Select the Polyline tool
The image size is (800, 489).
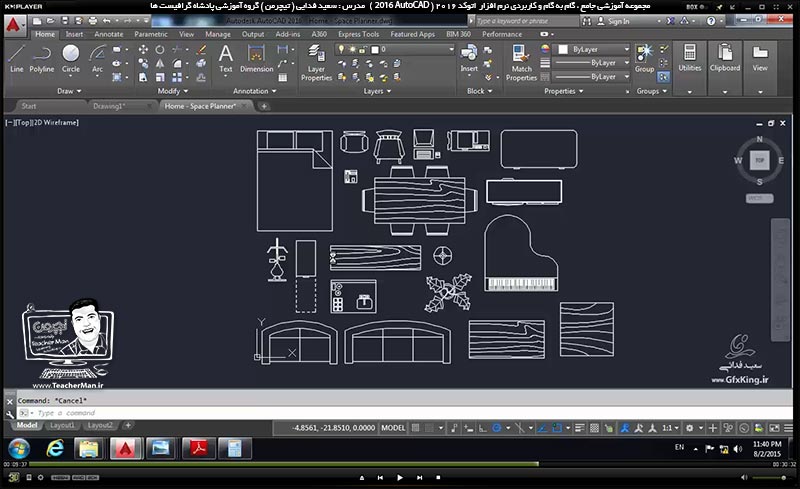tap(41, 59)
